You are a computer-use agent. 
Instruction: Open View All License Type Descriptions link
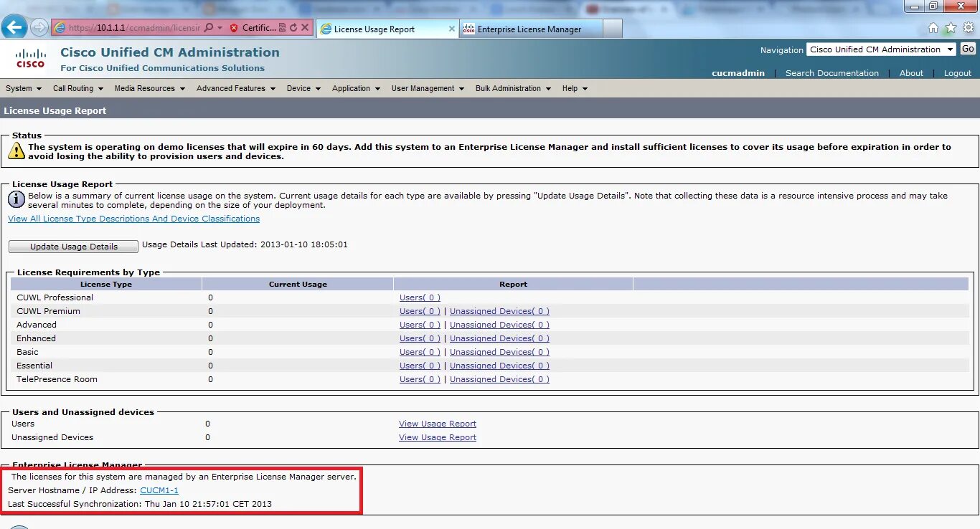click(134, 219)
